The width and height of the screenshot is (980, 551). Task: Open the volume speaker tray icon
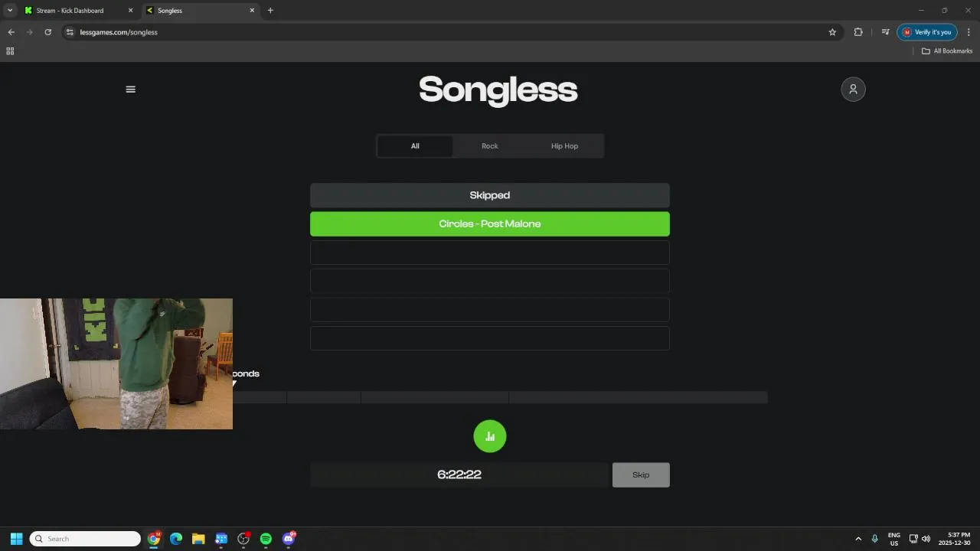(x=926, y=539)
